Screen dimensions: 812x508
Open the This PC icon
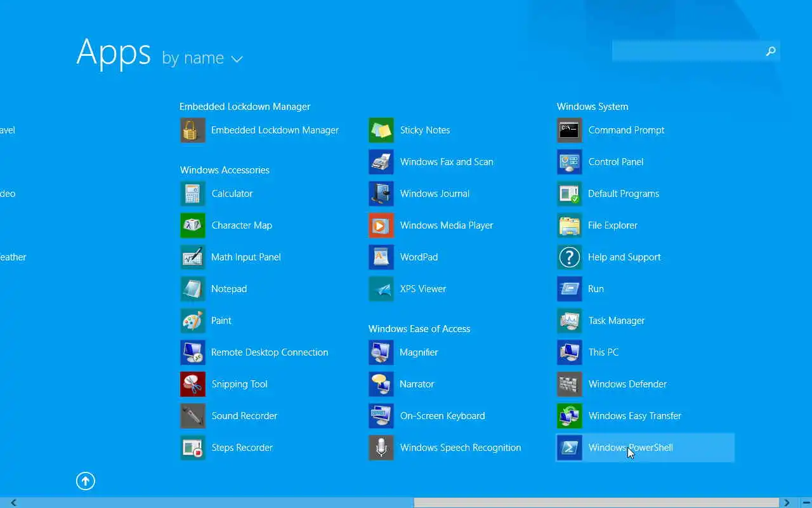(x=570, y=352)
